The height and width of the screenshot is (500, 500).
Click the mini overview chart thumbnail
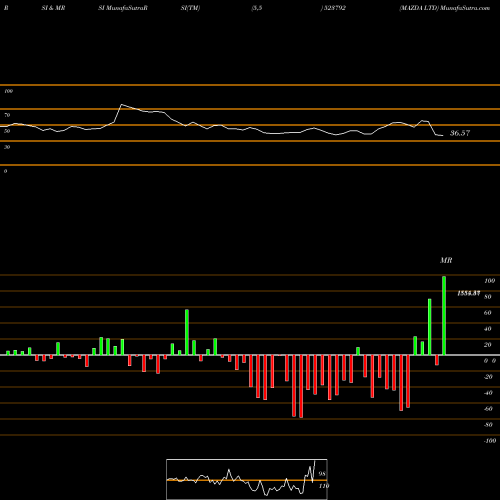pos(247,479)
